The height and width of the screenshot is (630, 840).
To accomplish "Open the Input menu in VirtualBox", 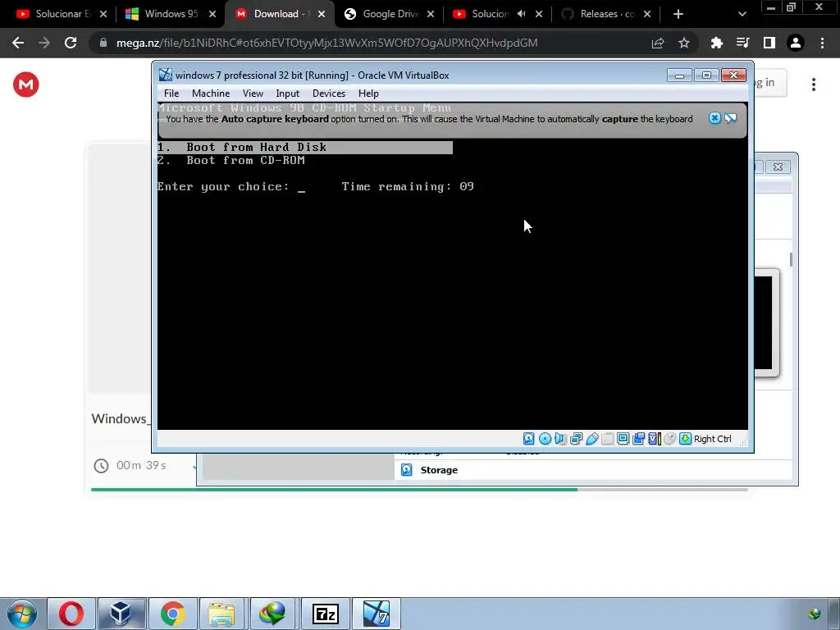I will (288, 94).
